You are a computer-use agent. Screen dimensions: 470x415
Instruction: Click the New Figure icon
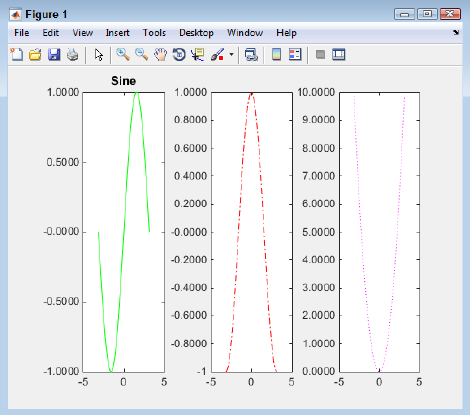pos(17,55)
